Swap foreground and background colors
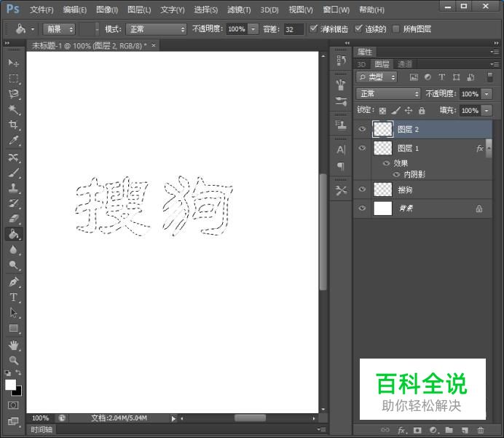 (x=19, y=372)
